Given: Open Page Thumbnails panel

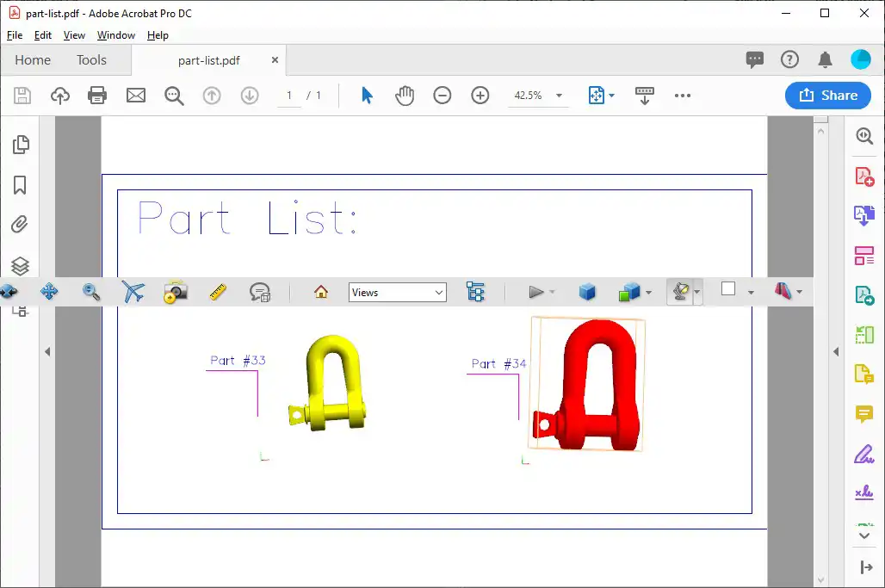Looking at the screenshot, I should (x=21, y=145).
